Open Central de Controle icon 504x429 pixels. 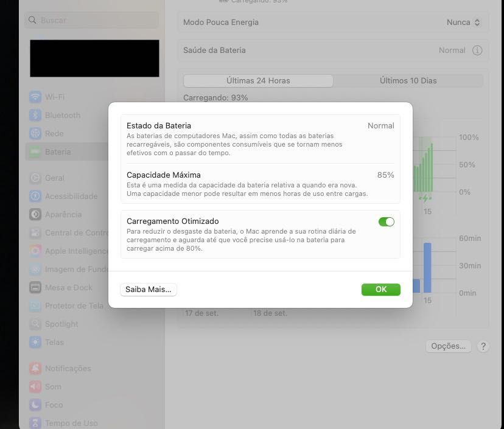35,232
